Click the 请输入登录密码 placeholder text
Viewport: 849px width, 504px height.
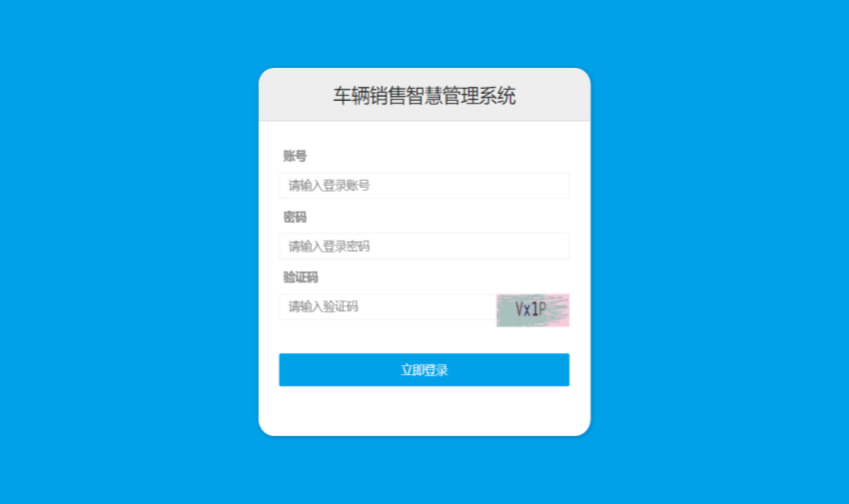(330, 247)
